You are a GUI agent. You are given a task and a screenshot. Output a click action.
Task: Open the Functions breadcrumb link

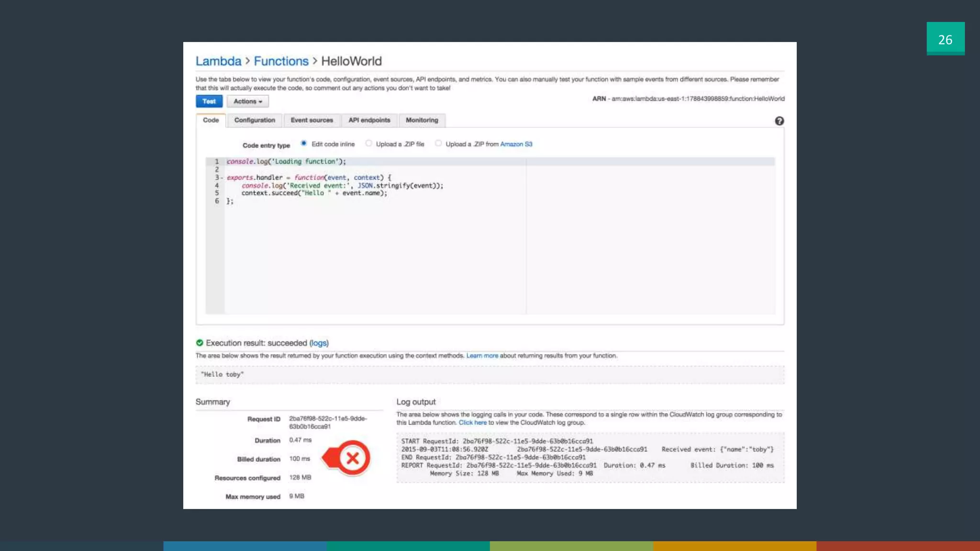281,61
